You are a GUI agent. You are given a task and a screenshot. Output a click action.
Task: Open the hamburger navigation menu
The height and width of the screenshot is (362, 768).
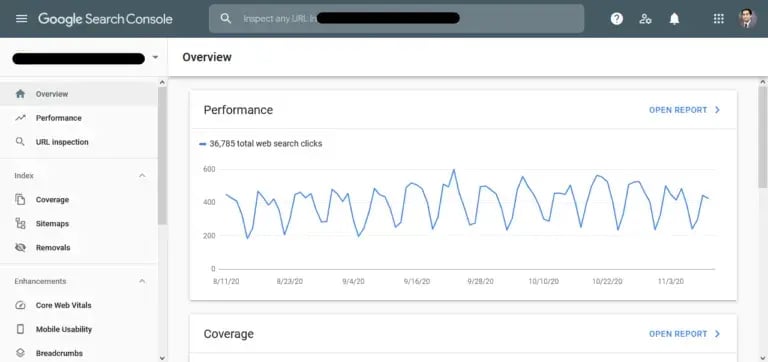(x=22, y=19)
